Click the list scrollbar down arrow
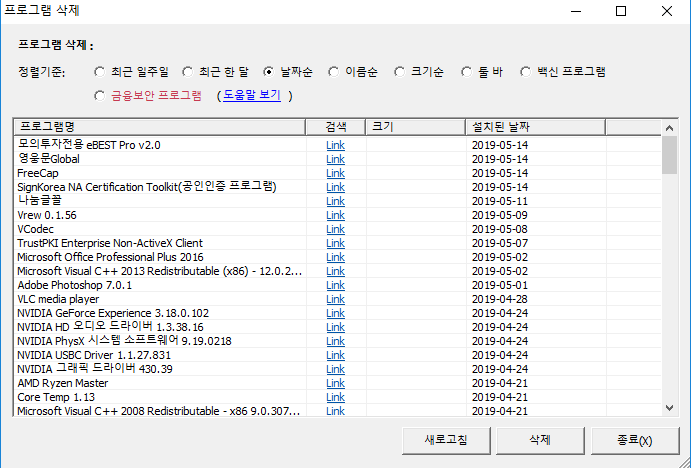The width and height of the screenshot is (691, 468). [669, 408]
